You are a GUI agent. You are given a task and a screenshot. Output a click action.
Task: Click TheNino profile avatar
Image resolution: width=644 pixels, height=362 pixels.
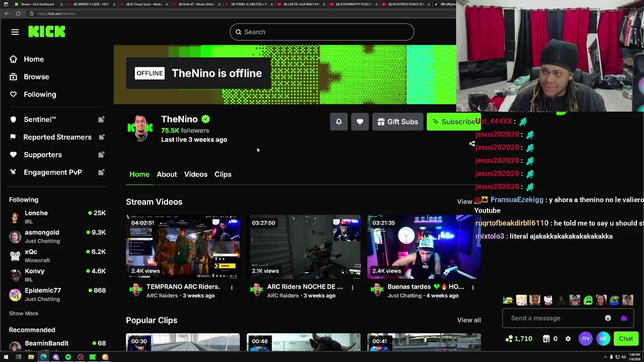click(140, 128)
